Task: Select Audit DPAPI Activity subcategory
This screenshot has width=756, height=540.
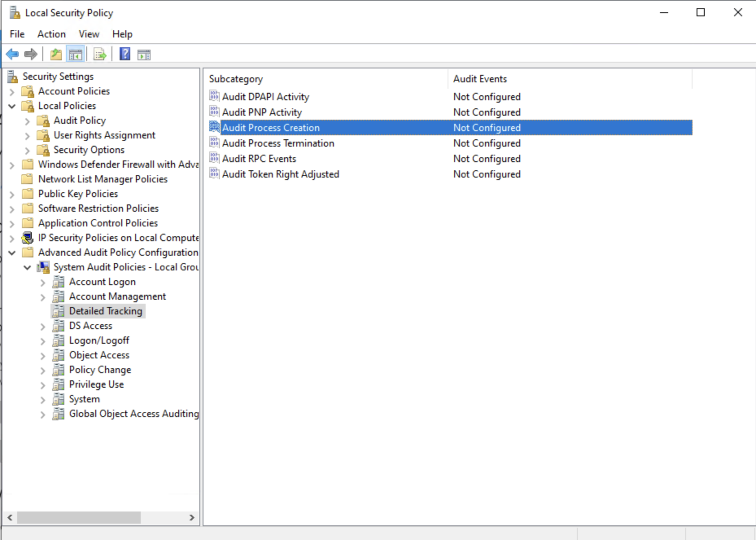Action: pos(265,97)
